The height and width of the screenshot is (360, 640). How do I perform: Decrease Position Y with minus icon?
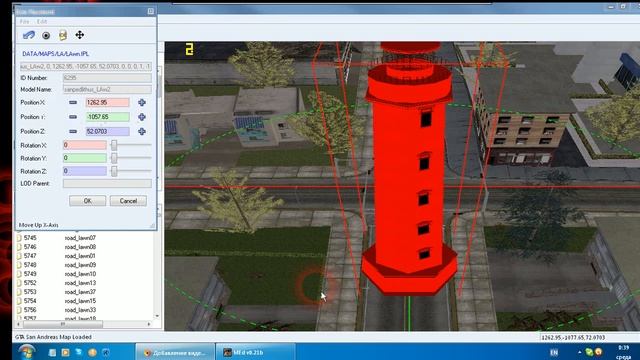(73, 117)
